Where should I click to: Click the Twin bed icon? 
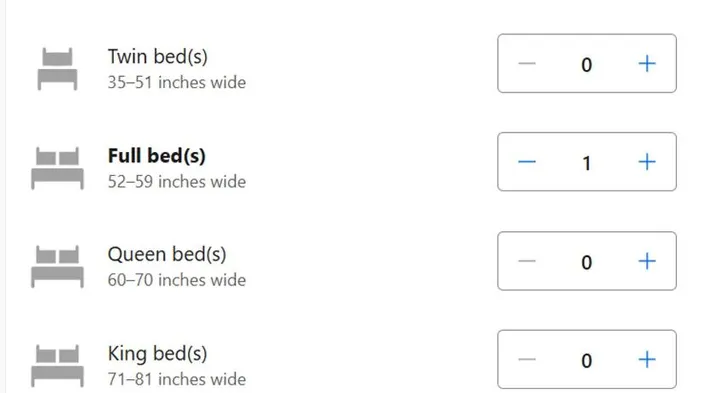(57, 69)
